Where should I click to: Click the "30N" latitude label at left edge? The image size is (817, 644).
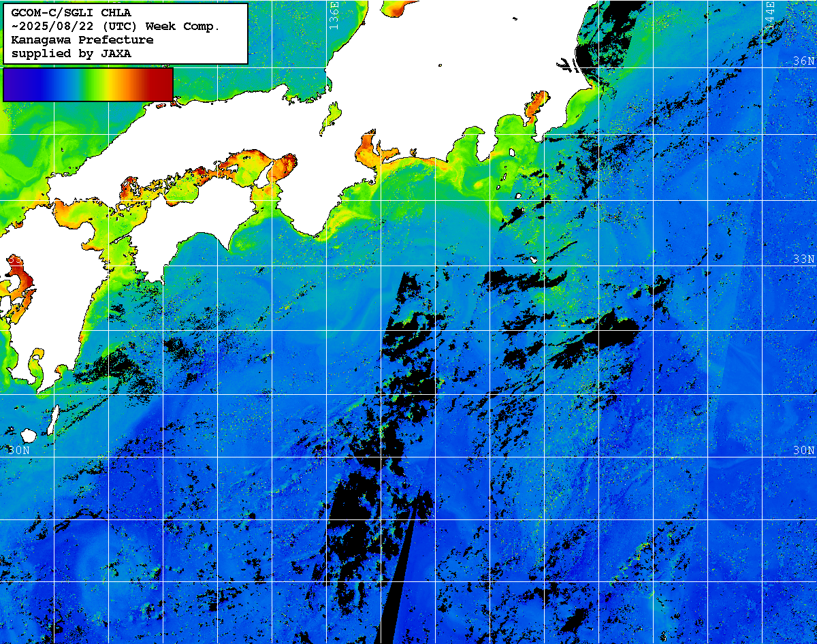[19, 450]
